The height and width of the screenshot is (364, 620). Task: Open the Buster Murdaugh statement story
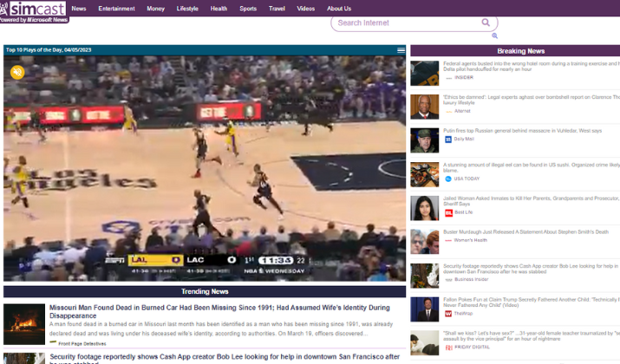(x=525, y=232)
